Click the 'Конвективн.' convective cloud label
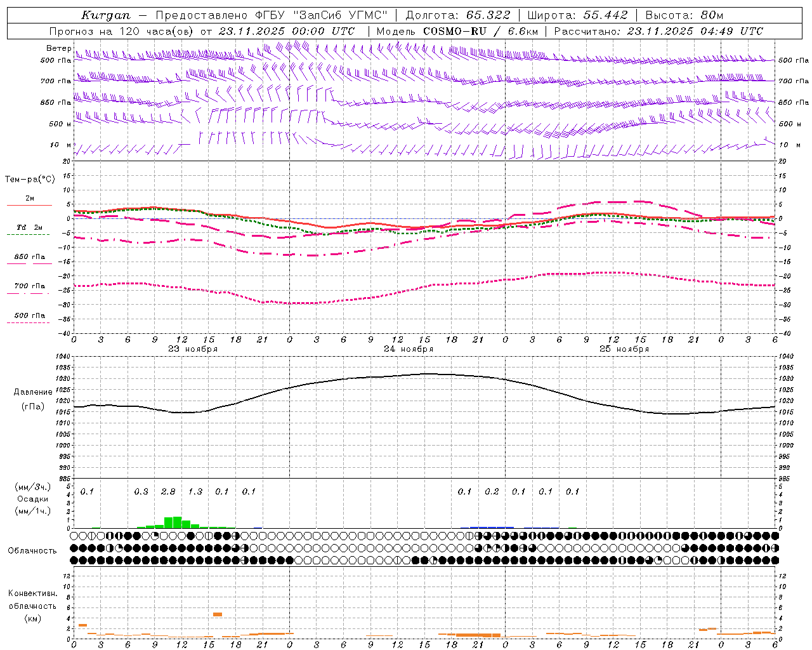Viewport: 812px width, 650px height. pos(32,594)
